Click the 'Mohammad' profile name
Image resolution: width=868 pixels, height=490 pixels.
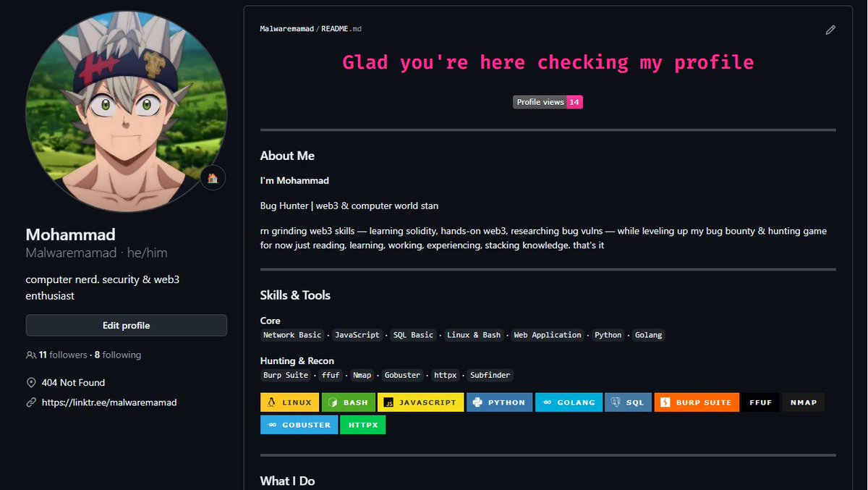pos(71,235)
